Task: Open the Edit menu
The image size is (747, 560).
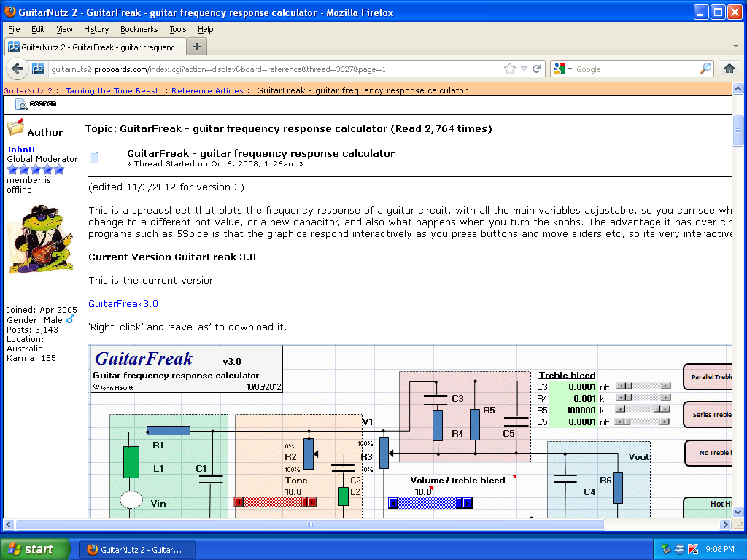Action: (38, 29)
